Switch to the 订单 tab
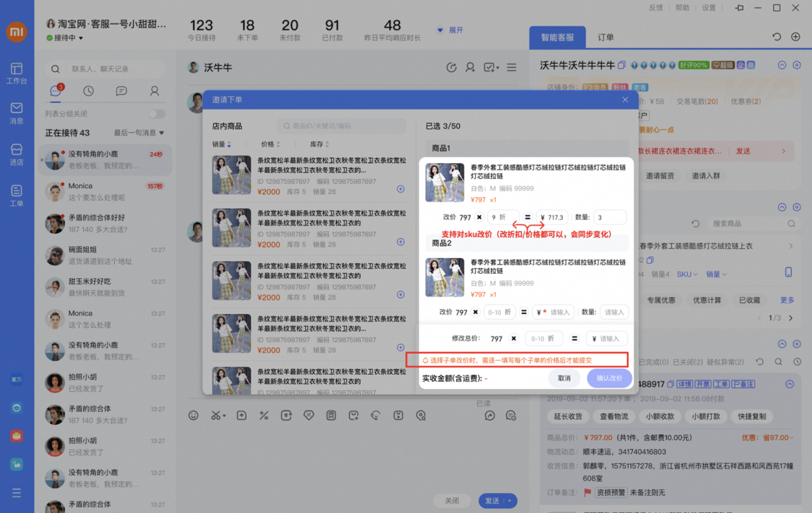812x513 pixels. [x=605, y=37]
